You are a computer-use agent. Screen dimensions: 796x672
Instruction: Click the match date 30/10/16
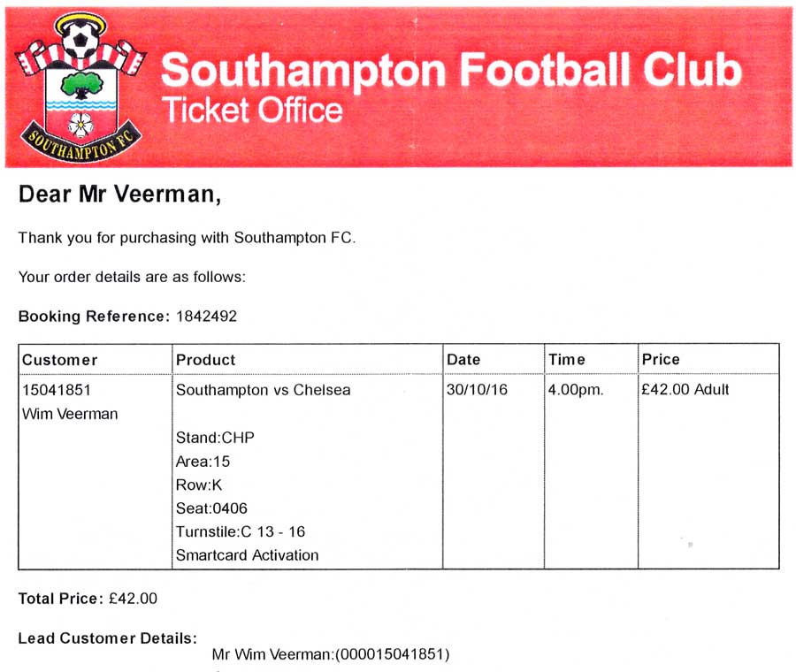point(477,389)
